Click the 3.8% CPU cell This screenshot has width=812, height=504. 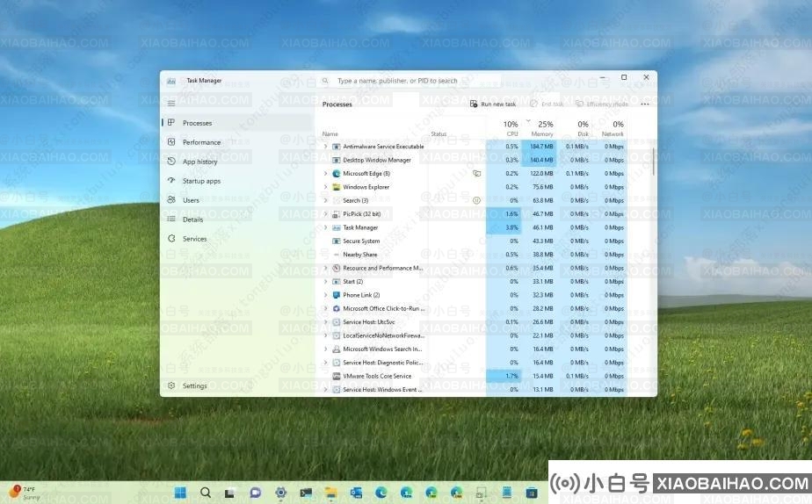coord(504,227)
